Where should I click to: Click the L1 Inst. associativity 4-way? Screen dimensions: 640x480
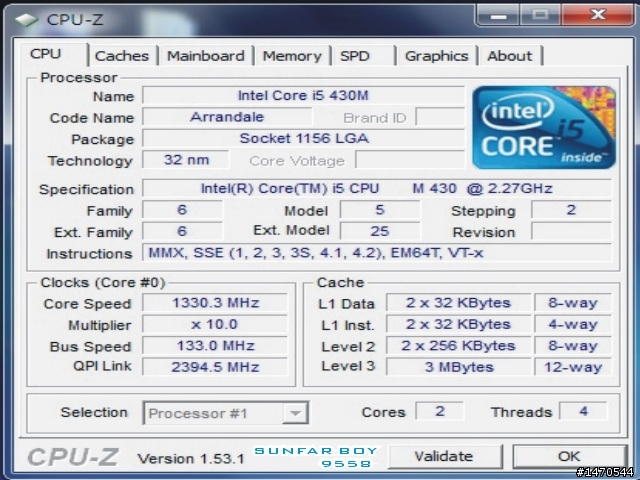click(x=573, y=324)
